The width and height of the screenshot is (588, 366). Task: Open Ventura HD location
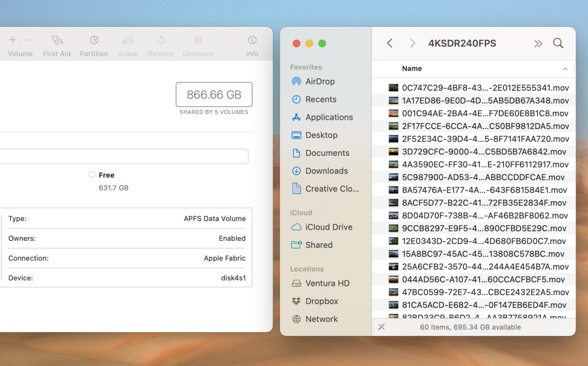(327, 283)
